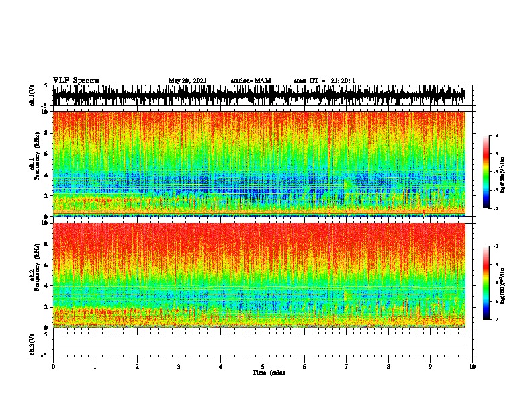Click the vertical broadband streak in ch.1 spectrogram
The width and height of the screenshot is (532, 411).
pos(328,164)
